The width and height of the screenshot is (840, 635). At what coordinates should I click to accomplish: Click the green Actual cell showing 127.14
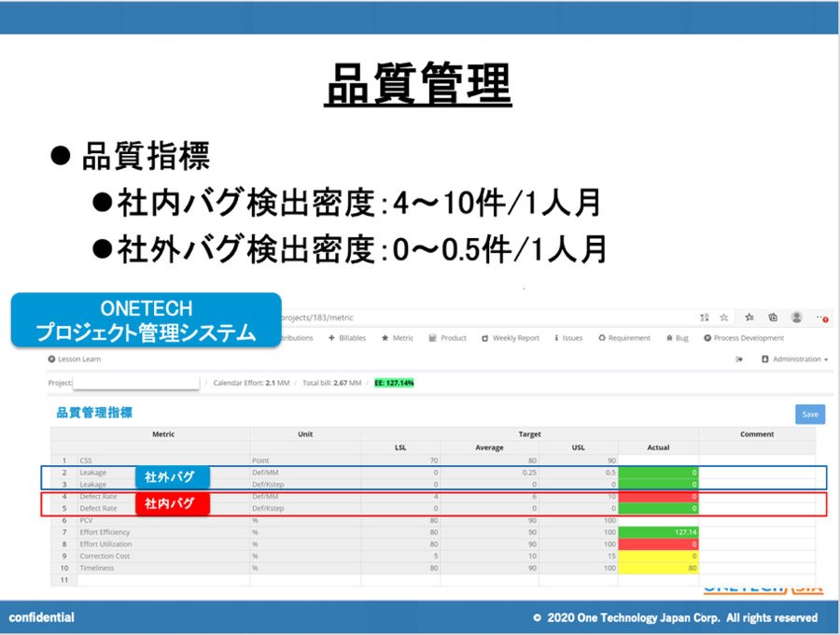[658, 532]
